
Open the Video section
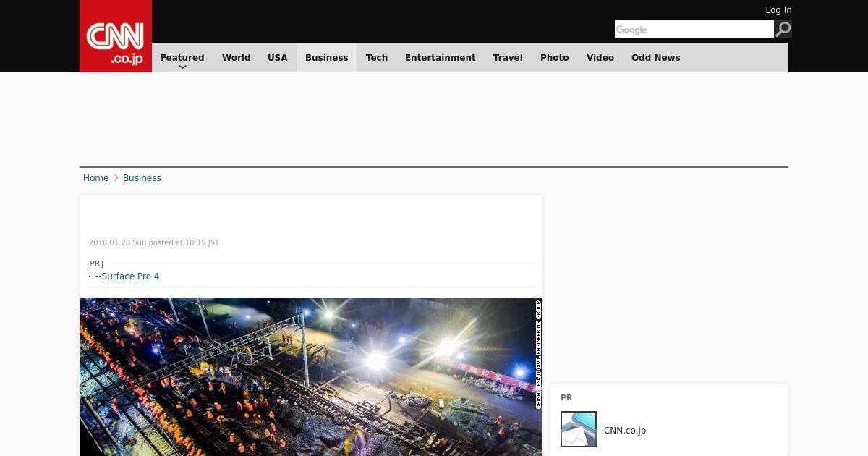click(600, 58)
